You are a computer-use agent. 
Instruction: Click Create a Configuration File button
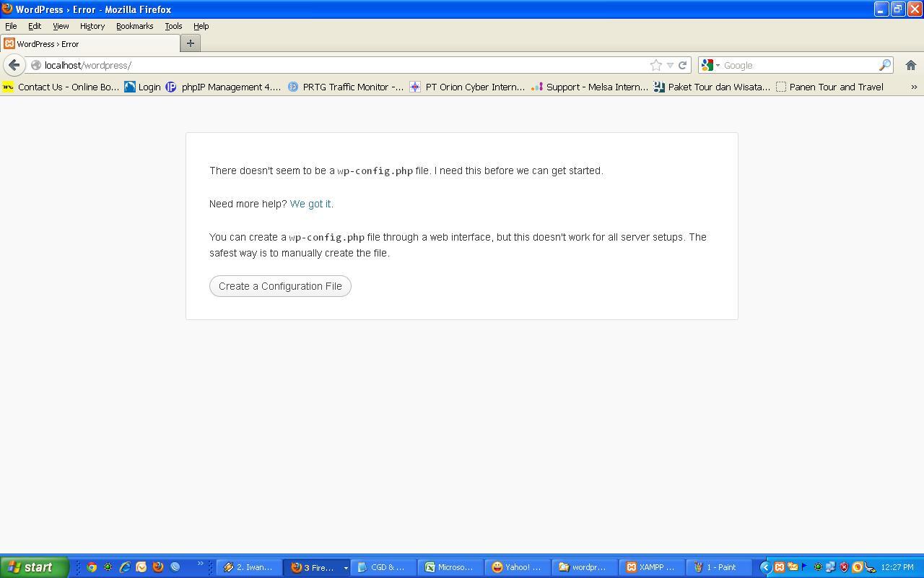coord(280,286)
